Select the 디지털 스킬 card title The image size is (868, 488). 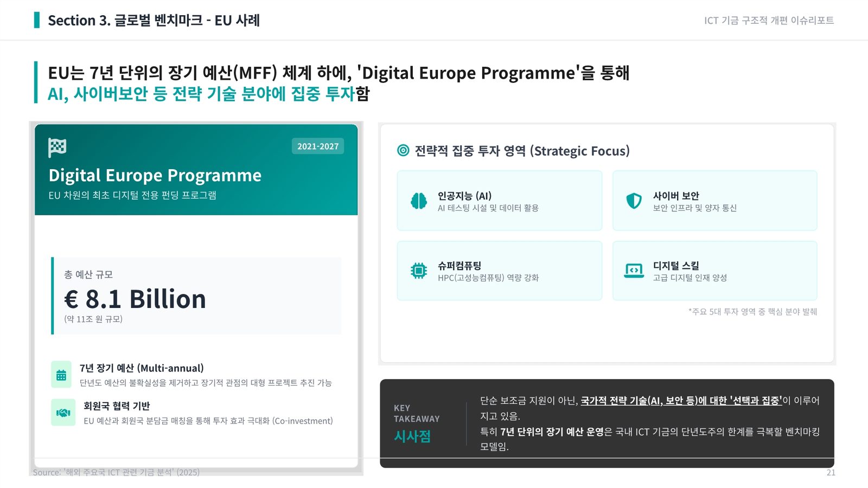click(676, 266)
